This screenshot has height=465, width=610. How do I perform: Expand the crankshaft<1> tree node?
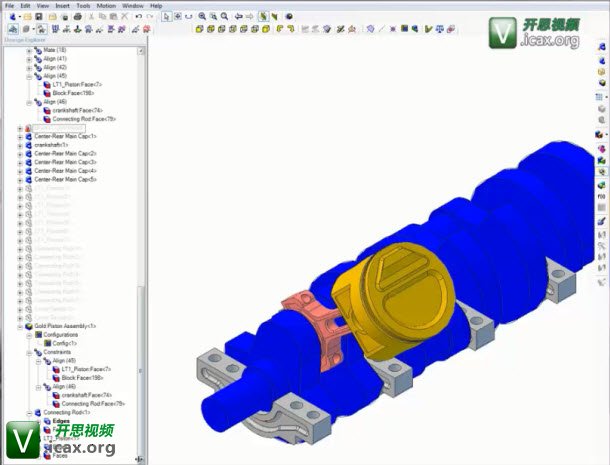pyautogui.click(x=20, y=145)
